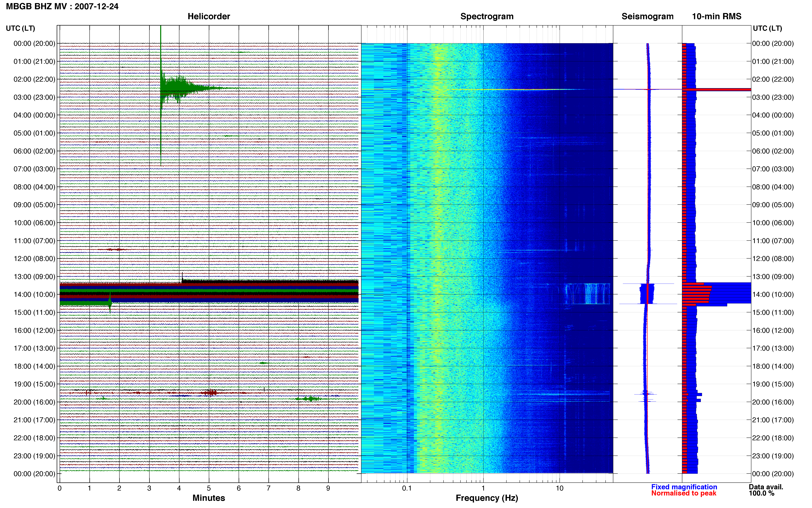Screen dimensions: 812x508
Task: Click the frequency tick label '0.1'
Action: (407, 488)
